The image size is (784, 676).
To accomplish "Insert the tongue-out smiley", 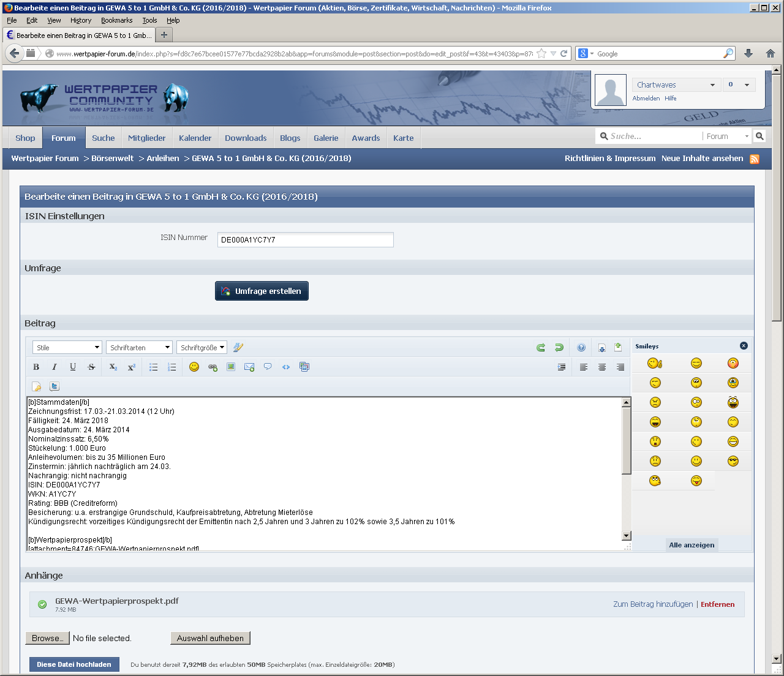I will tap(696, 481).
